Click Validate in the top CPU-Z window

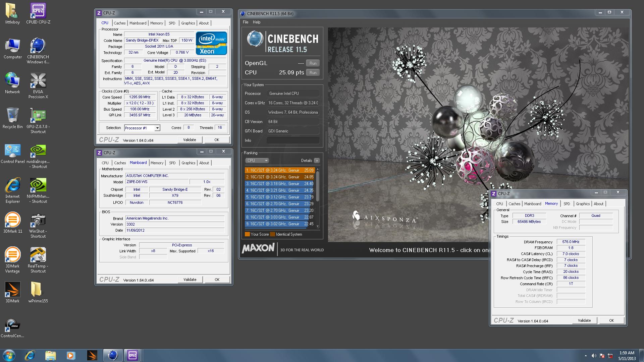click(190, 140)
